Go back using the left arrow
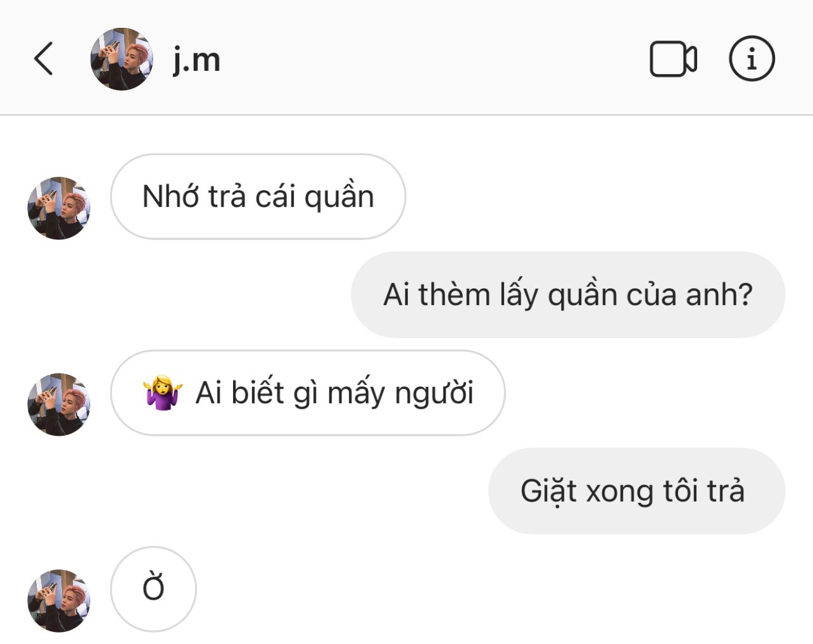The width and height of the screenshot is (813, 644). (x=43, y=59)
